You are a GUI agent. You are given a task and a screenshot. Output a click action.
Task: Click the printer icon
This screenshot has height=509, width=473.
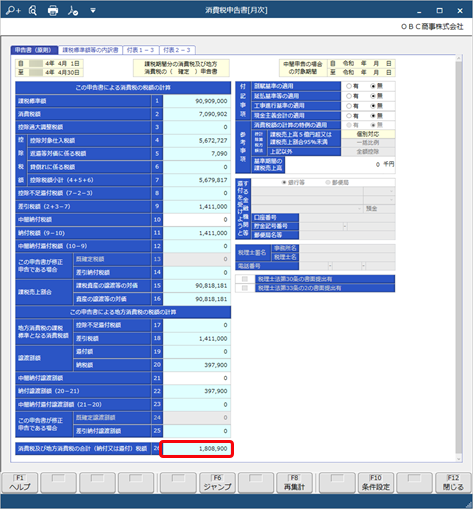(53, 11)
